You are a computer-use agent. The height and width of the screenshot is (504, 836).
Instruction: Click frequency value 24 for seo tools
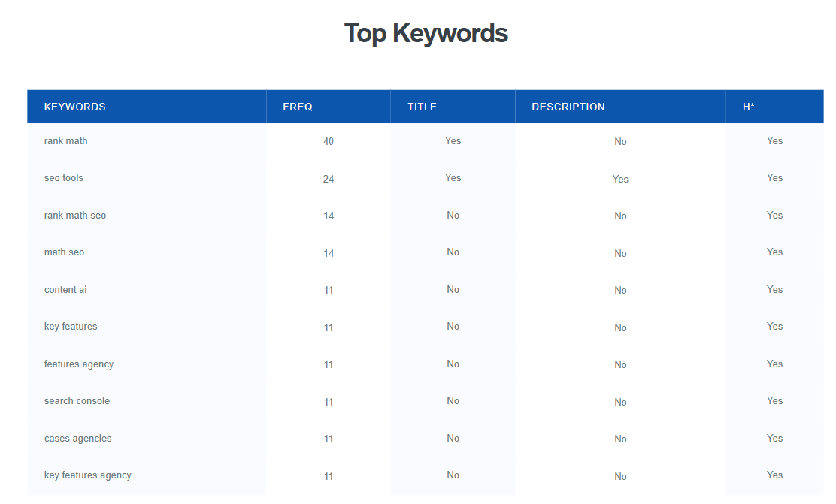pyautogui.click(x=329, y=179)
